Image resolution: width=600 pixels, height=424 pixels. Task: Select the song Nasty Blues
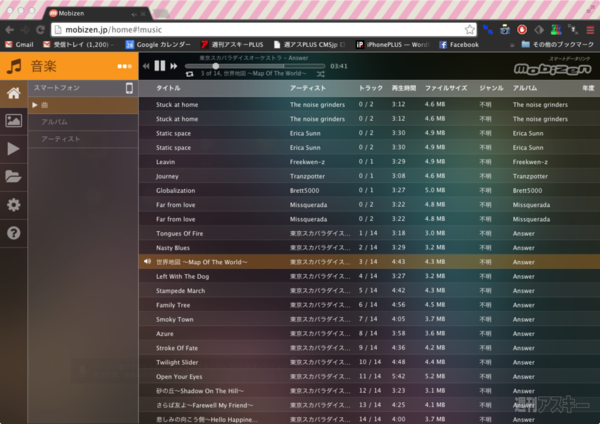click(369, 248)
